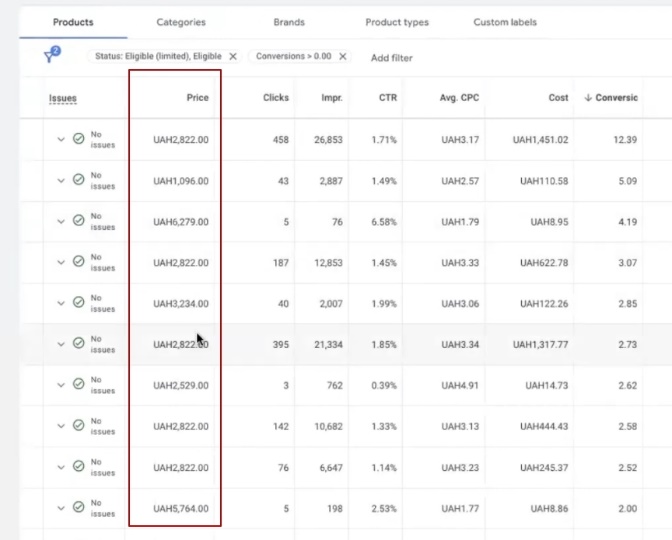
Task: Sort by the Conversions column header
Action: (614, 98)
